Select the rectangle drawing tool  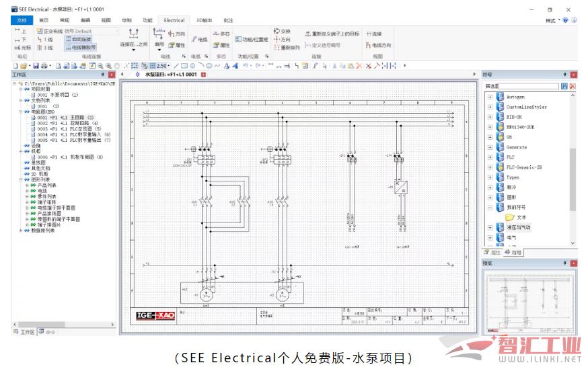pos(184,66)
